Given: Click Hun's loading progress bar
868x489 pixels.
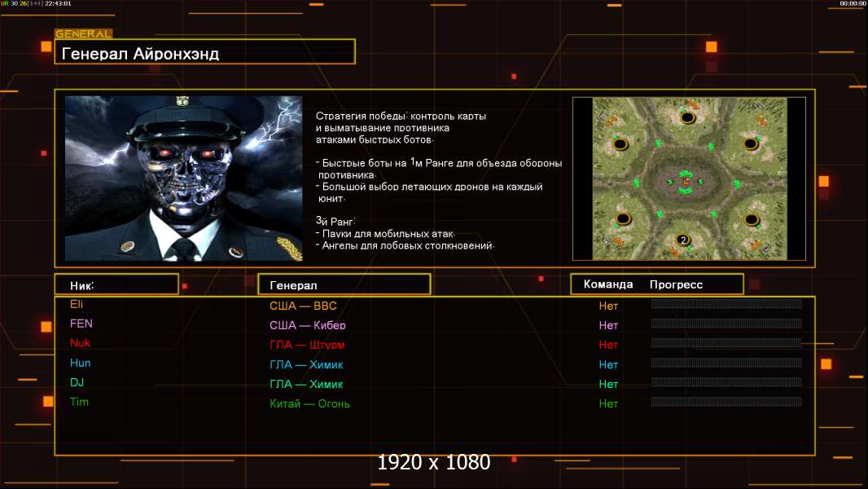Looking at the screenshot, I should [726, 363].
